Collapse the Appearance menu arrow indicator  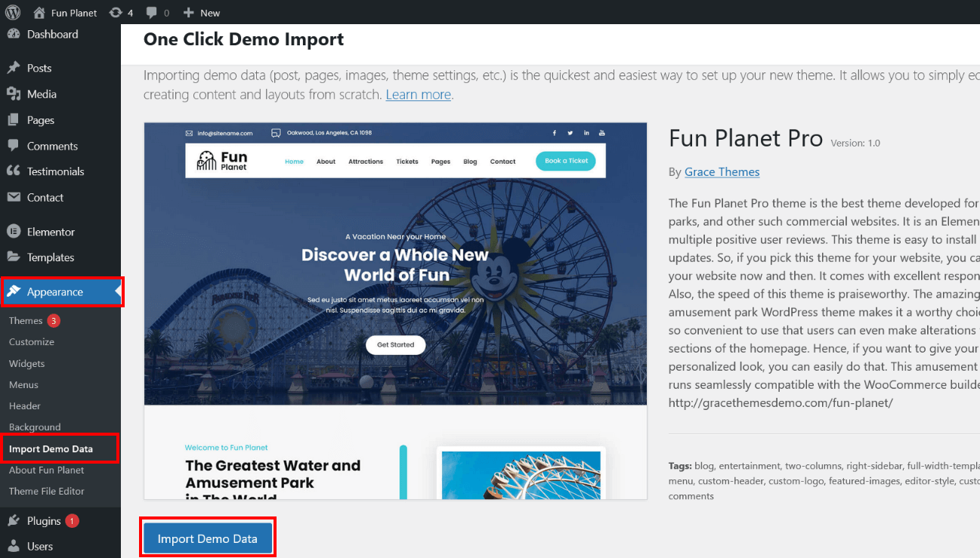click(x=118, y=291)
